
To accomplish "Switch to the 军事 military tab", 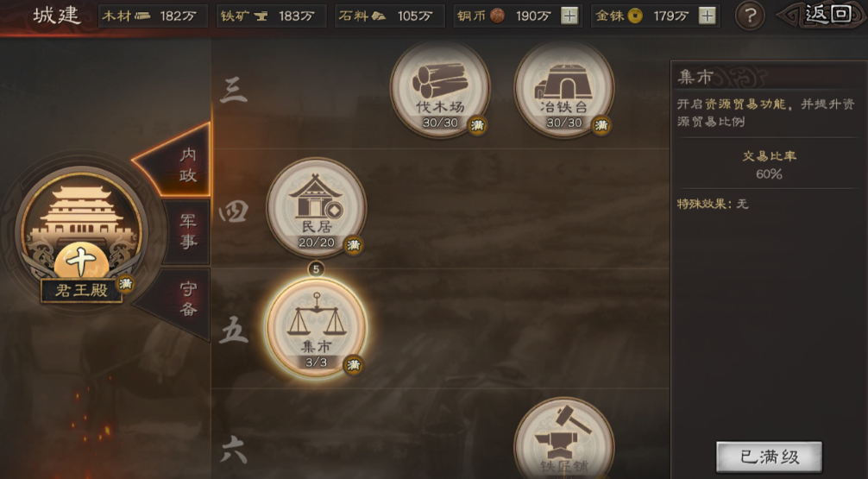I will coord(187,231).
